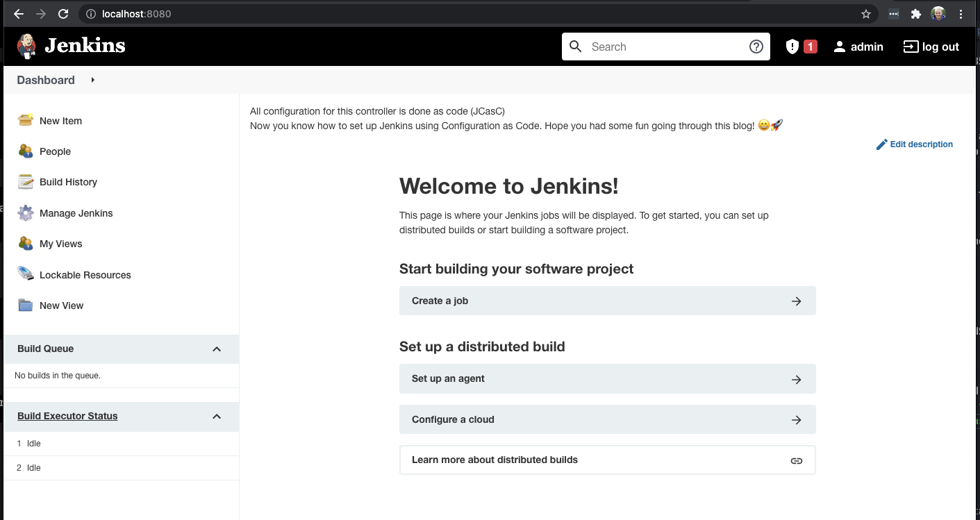
Task: Go to the Build History label
Action: click(68, 182)
